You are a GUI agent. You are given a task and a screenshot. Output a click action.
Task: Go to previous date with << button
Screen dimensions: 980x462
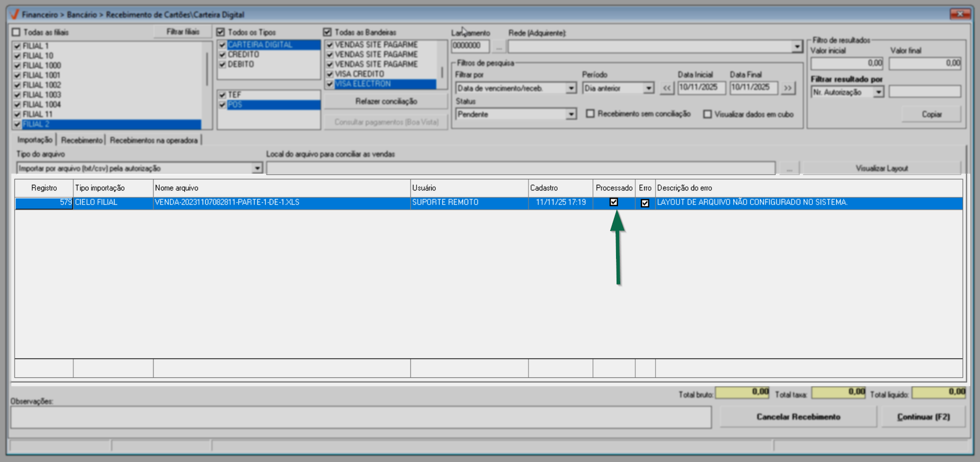click(x=667, y=88)
